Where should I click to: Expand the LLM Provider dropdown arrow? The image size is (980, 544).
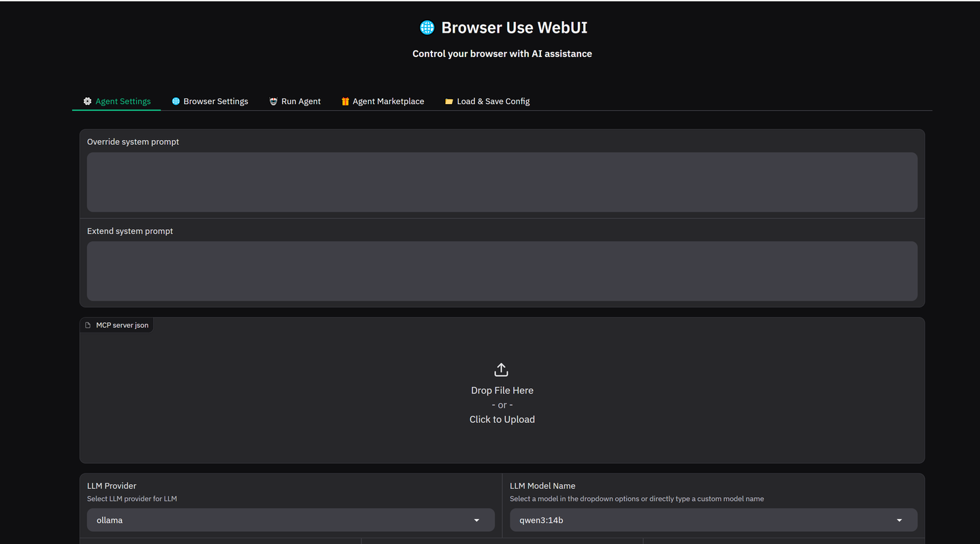[476, 520]
